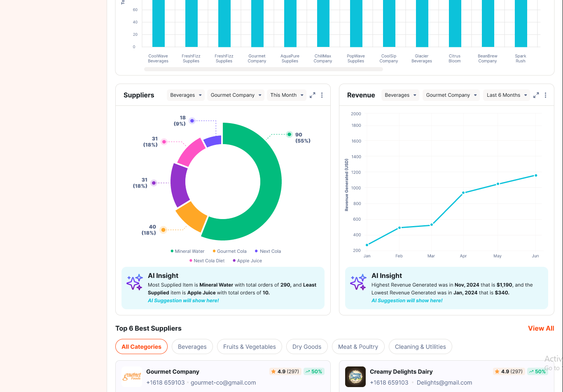Select the Meat & Poultry category tab
Screen dimensions: 563x392
coord(358,347)
